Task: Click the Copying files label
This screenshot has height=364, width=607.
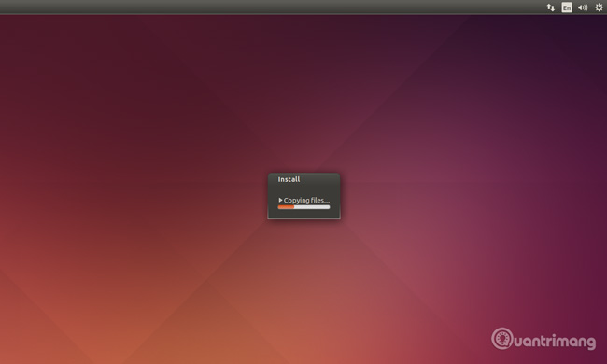Action: click(306, 200)
